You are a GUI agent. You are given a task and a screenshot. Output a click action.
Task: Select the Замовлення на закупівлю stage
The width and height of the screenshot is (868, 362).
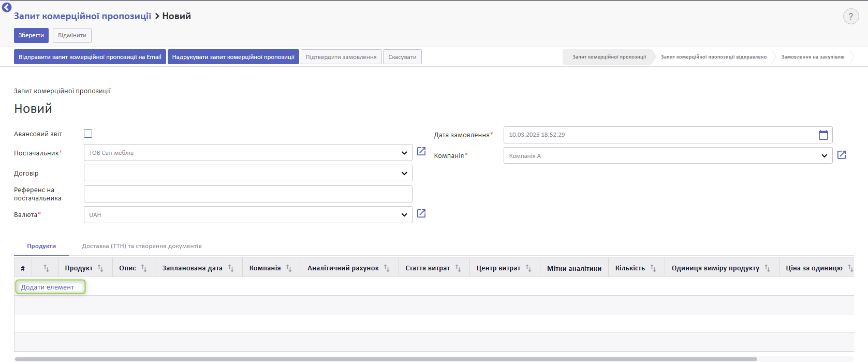tap(813, 57)
